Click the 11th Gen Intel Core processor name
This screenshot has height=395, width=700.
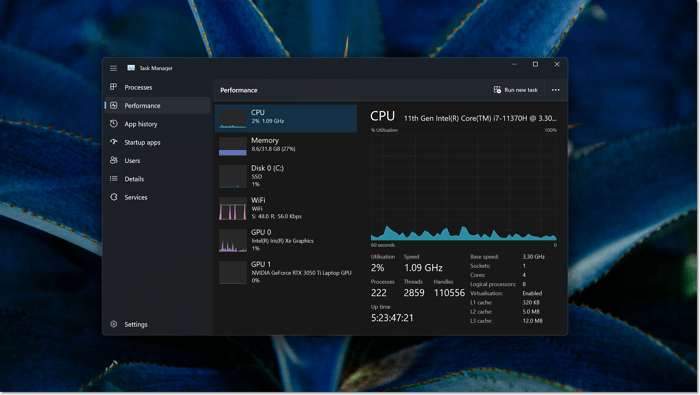click(480, 118)
